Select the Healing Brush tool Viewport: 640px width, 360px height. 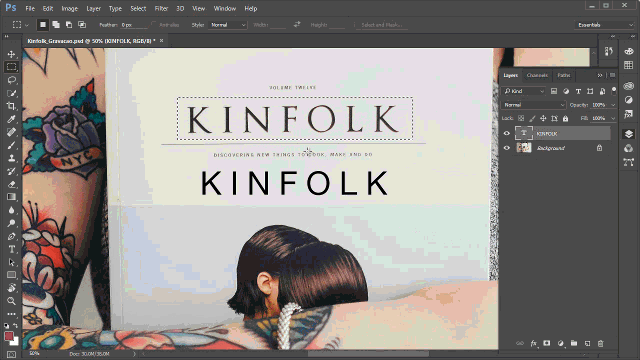pyautogui.click(x=11, y=132)
